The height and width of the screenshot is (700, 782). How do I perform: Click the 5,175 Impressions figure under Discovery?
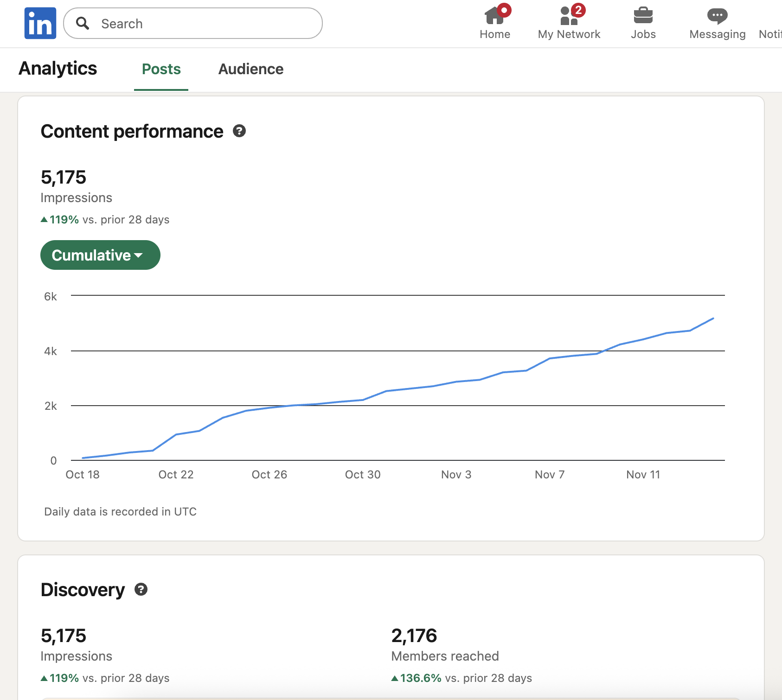pyautogui.click(x=64, y=636)
